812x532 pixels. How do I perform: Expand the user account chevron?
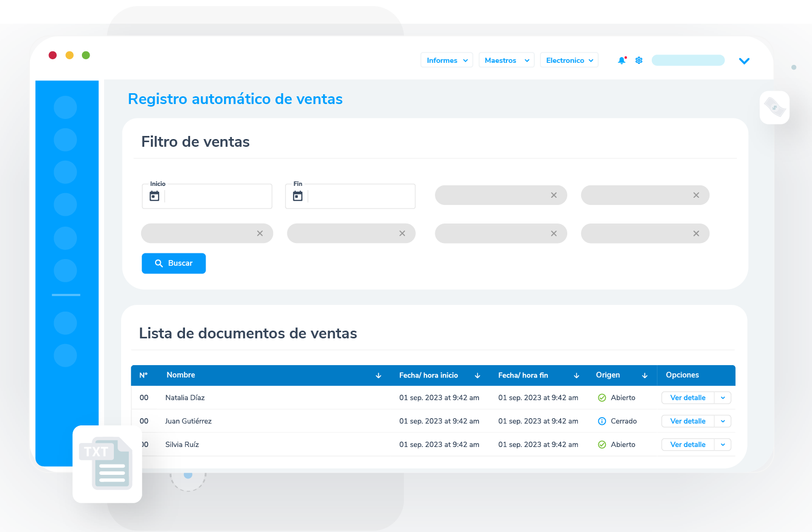744,61
